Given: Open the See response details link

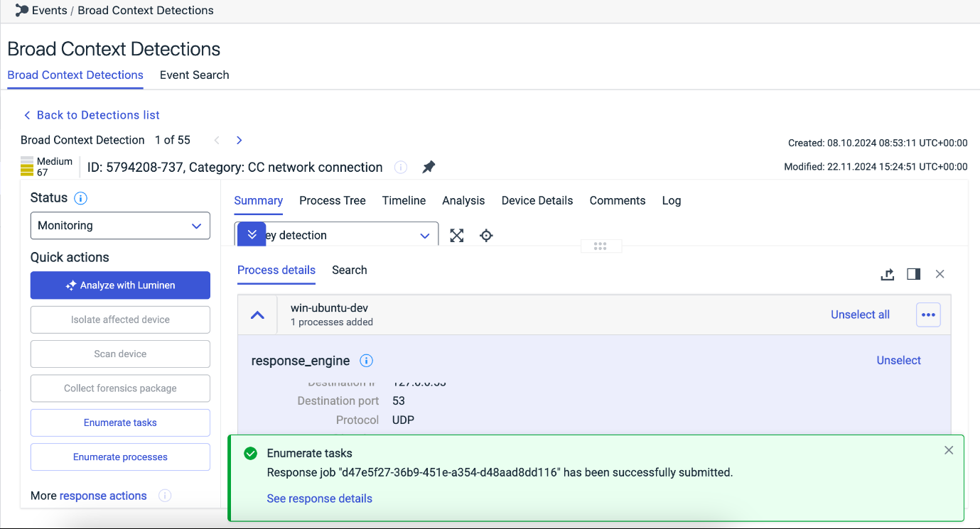Looking at the screenshot, I should 319,498.
